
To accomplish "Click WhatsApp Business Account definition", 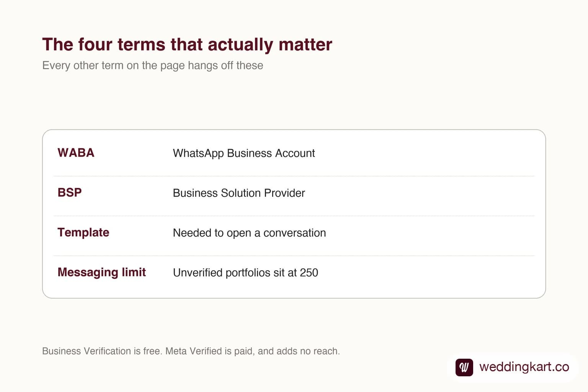I will pos(244,153).
